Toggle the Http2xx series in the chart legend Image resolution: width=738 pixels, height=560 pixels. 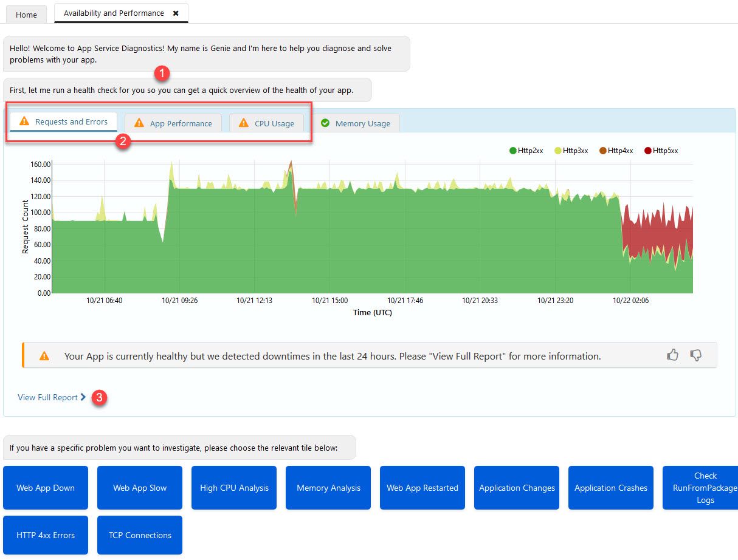click(525, 150)
